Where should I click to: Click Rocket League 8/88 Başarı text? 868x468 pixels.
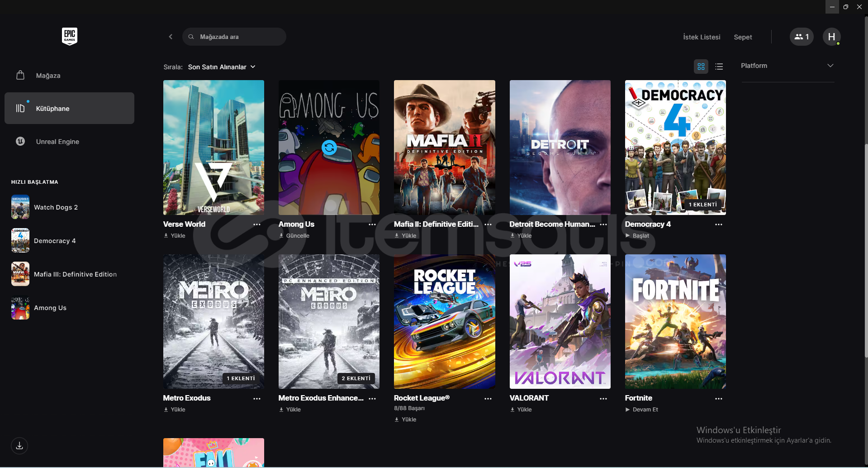[409, 408]
